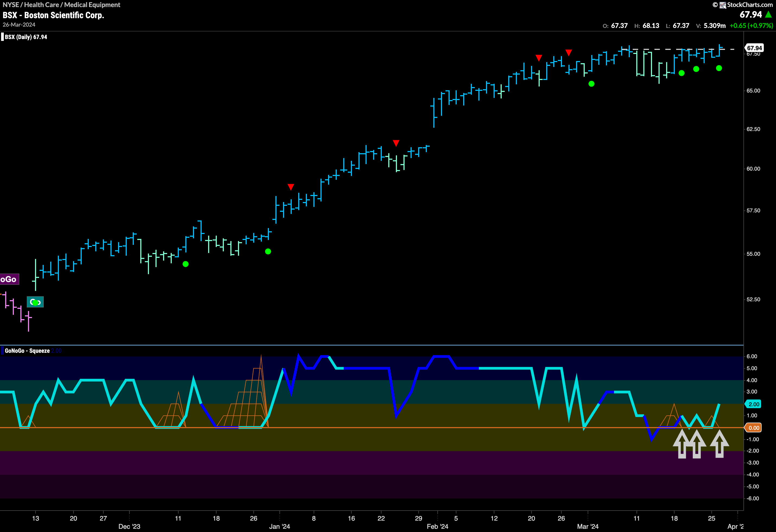This screenshot has width=776, height=532.
Task: Click the Feb '24 date axis label
Action: tap(437, 527)
